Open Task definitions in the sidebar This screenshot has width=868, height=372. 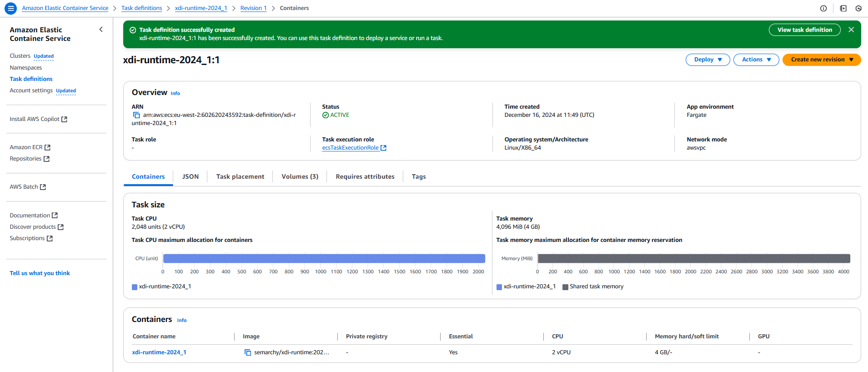click(x=31, y=79)
